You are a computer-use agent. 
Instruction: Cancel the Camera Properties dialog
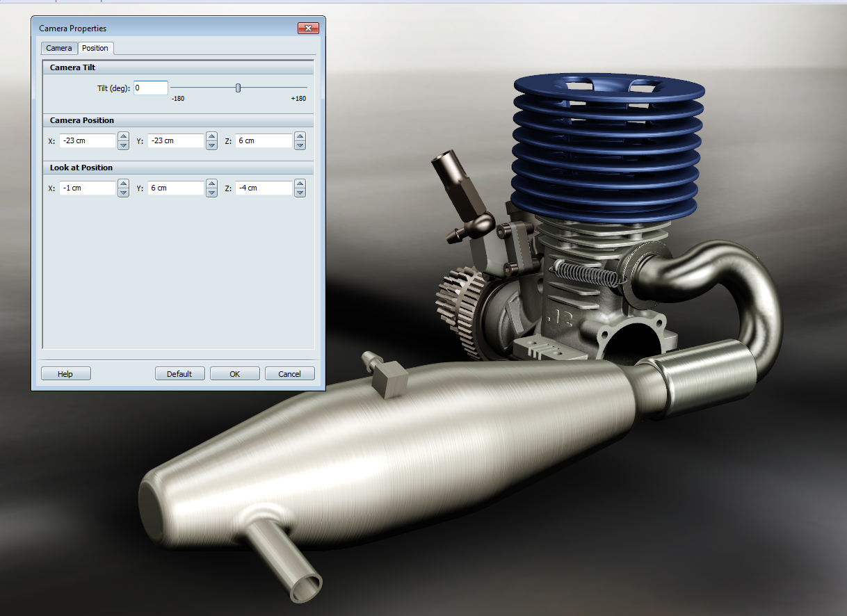tap(290, 374)
